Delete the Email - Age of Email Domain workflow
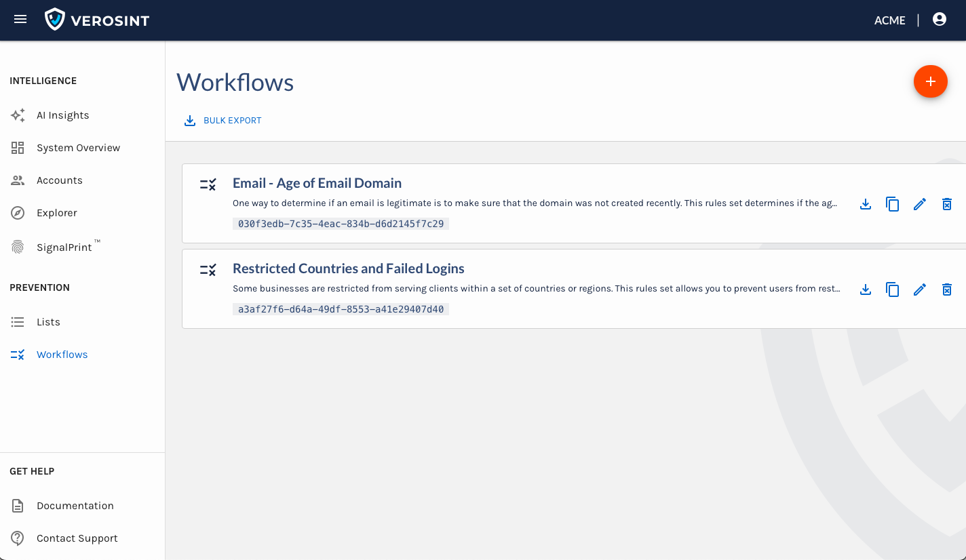The height and width of the screenshot is (560, 966). click(946, 204)
